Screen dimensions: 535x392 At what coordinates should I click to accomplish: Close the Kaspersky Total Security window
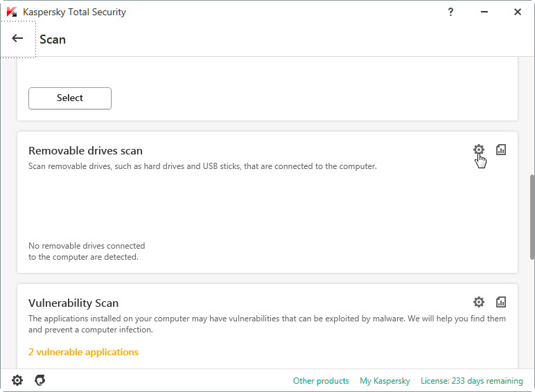517,12
